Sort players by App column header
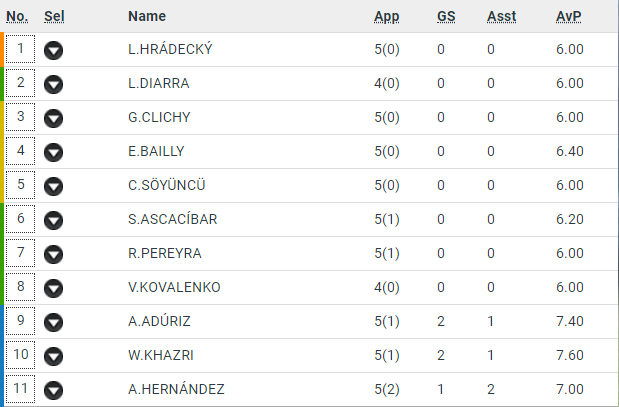 point(386,16)
